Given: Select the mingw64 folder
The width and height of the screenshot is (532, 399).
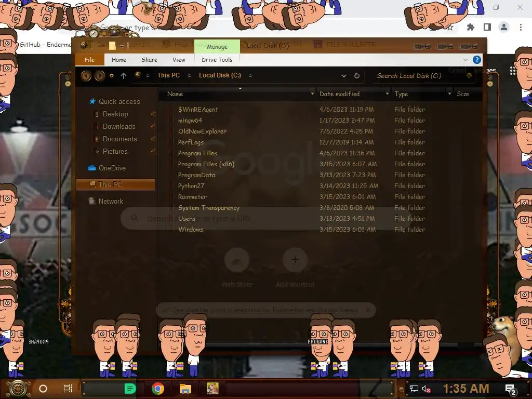Looking at the screenshot, I should click(x=190, y=121).
